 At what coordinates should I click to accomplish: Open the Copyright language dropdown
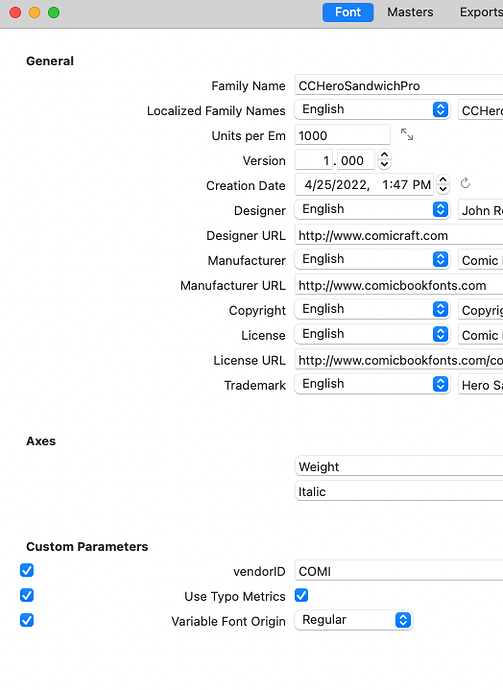point(372,309)
